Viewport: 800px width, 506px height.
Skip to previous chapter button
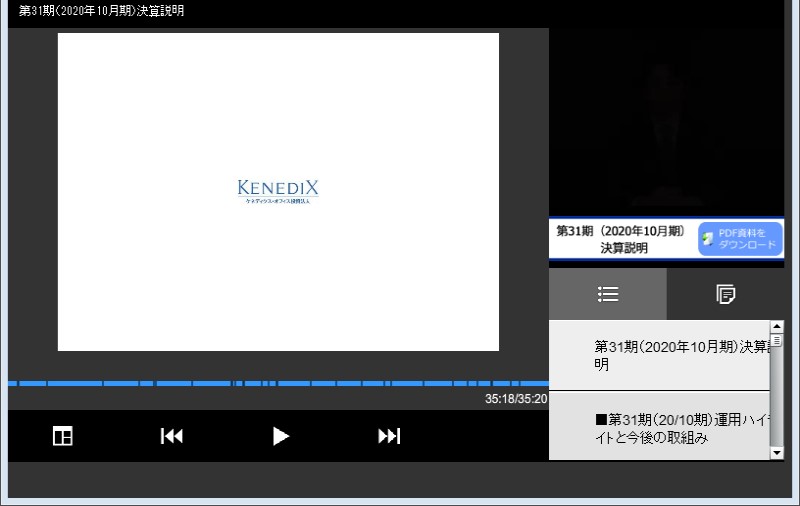coord(171,436)
